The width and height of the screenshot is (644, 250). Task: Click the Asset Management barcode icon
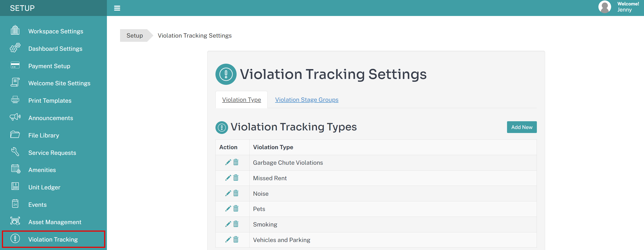tap(15, 221)
